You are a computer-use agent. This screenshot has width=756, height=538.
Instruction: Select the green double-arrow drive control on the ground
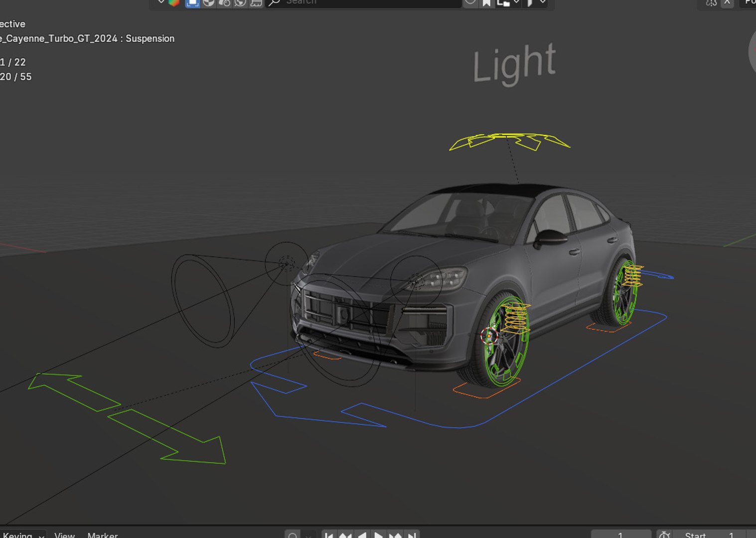coord(128,418)
